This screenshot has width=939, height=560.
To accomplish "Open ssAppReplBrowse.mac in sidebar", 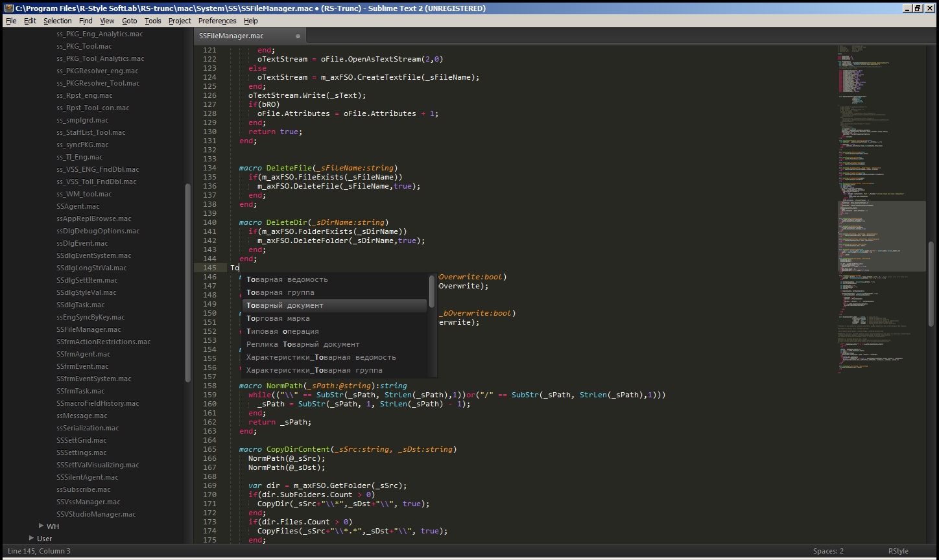I will tap(93, 218).
